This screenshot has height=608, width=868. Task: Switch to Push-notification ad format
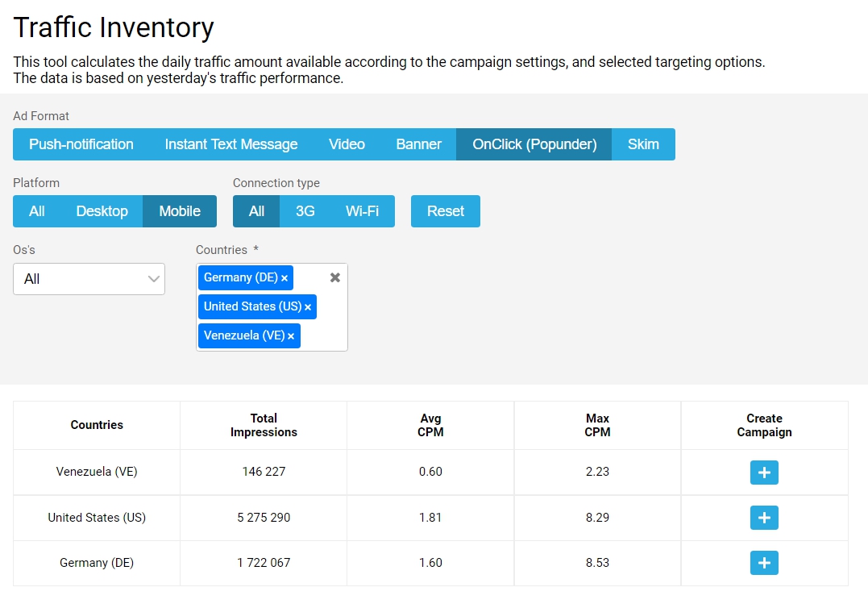click(x=81, y=144)
